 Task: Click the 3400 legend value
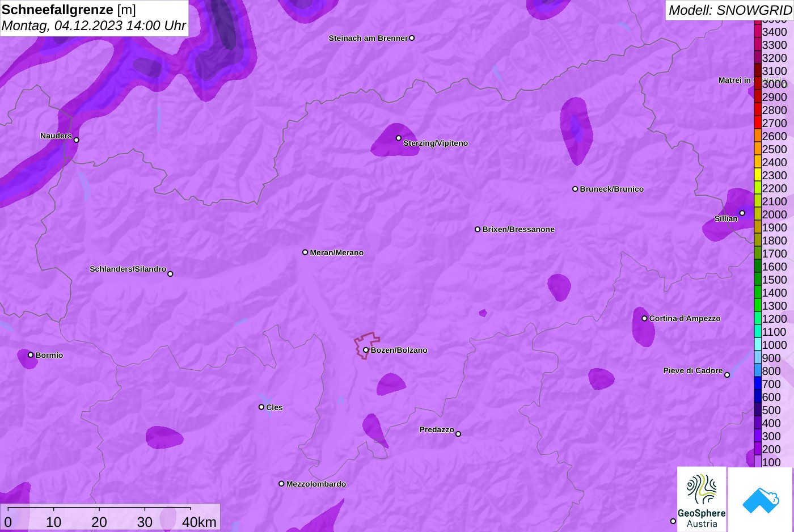775,32
